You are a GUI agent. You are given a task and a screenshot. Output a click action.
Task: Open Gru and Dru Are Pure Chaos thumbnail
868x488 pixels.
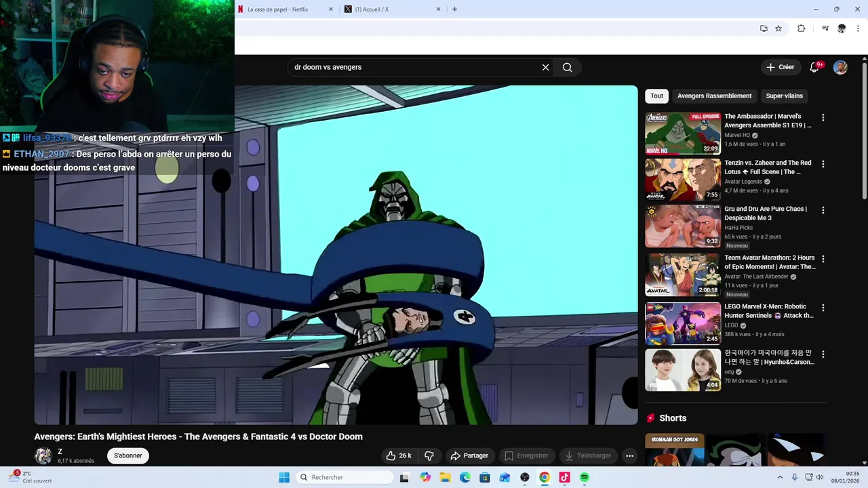pos(683,226)
